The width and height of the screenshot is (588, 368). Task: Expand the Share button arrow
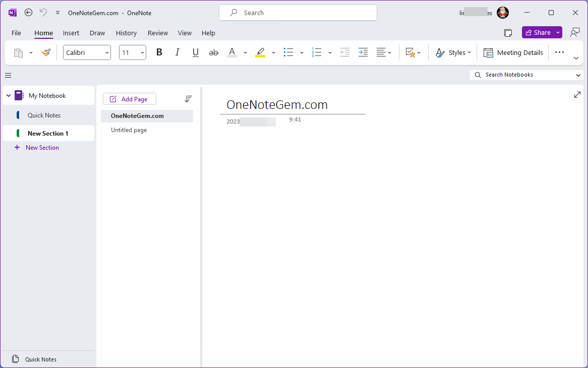[x=558, y=33]
